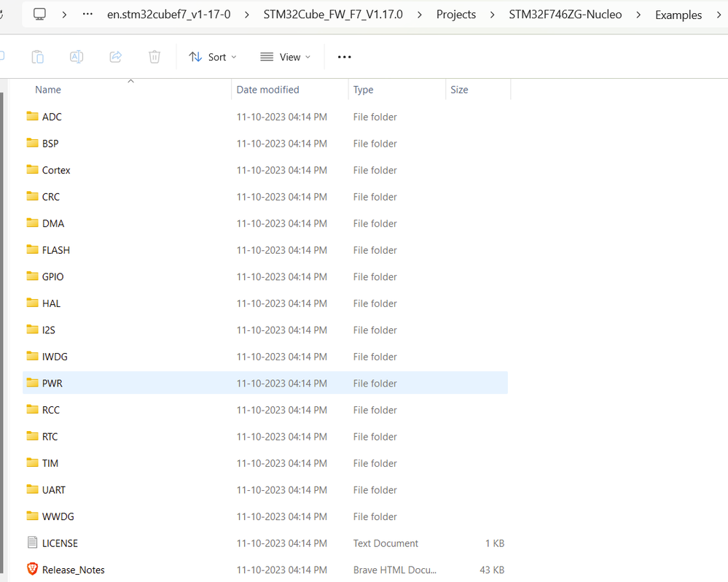This screenshot has width=728, height=582.
Task: Select the CRC folder icon
Action: (33, 196)
